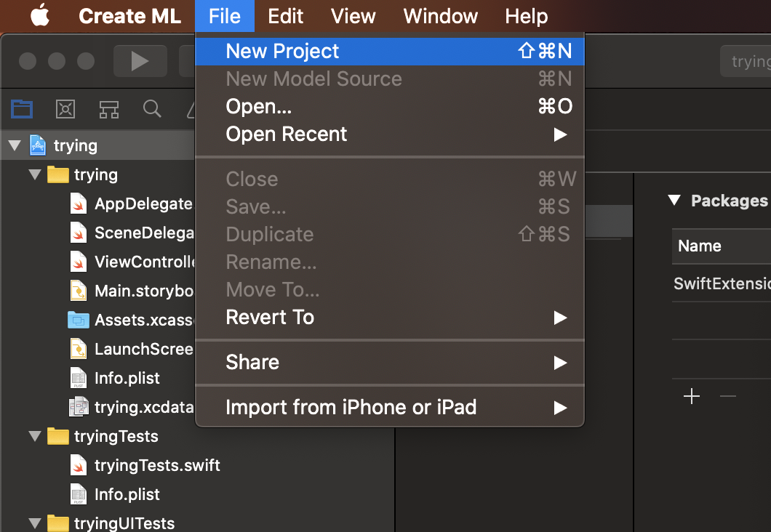Choose Open… from the File menu
The width and height of the screenshot is (771, 532).
point(389,106)
